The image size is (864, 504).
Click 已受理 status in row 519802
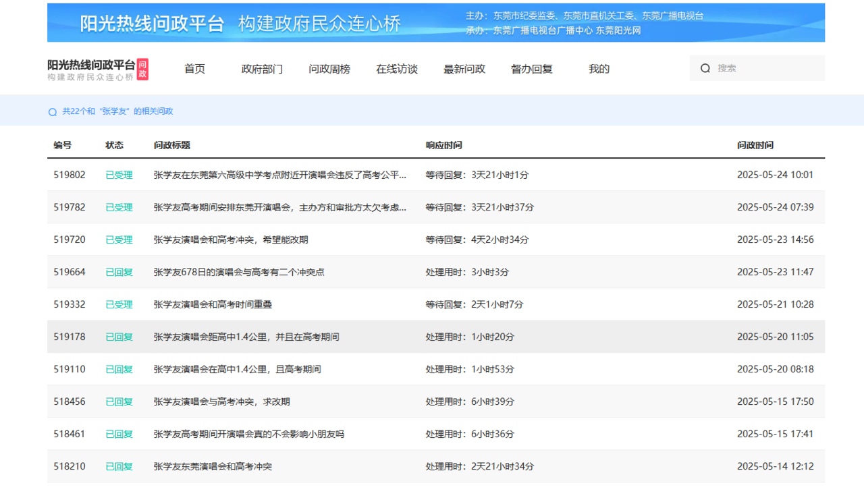pyautogui.click(x=119, y=175)
